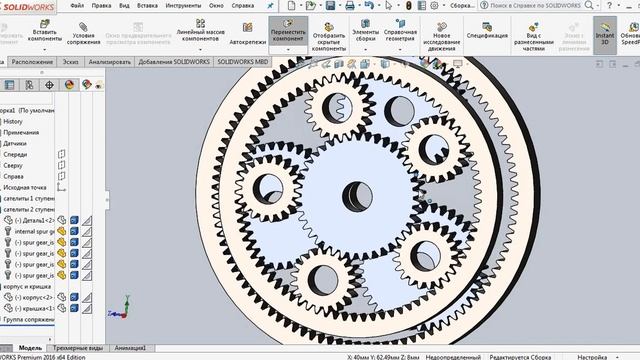Open the Save dropdown arrow
This screenshot has height=360, width=640.
pyautogui.click(x=340, y=6)
